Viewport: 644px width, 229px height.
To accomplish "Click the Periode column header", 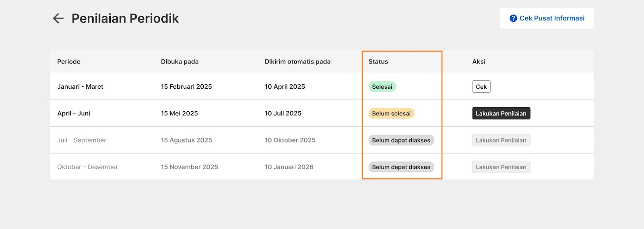I will click(69, 61).
